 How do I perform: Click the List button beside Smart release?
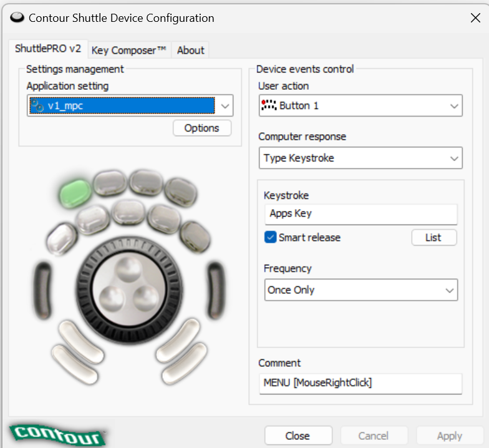tap(434, 238)
